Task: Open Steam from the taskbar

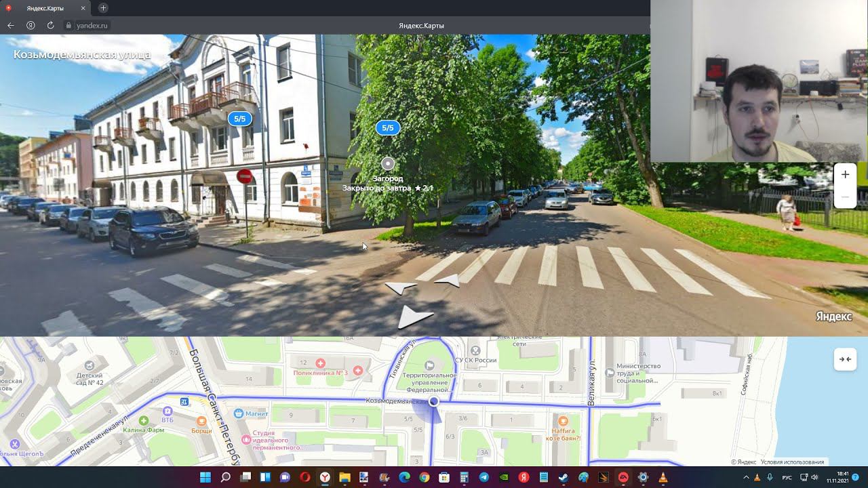Action: pos(563,477)
